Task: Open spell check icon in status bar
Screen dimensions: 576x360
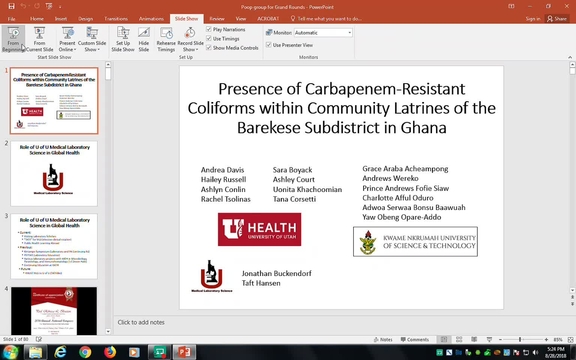Action: (x=39, y=339)
